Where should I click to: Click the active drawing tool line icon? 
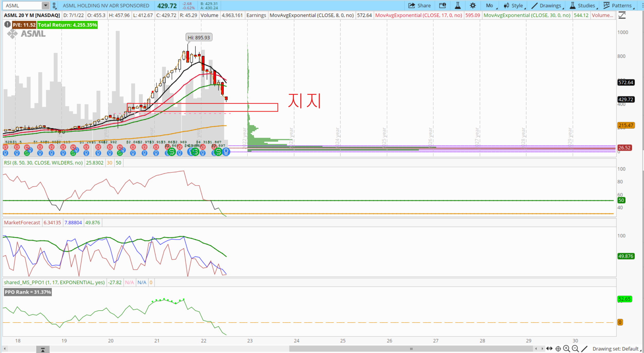point(584,349)
